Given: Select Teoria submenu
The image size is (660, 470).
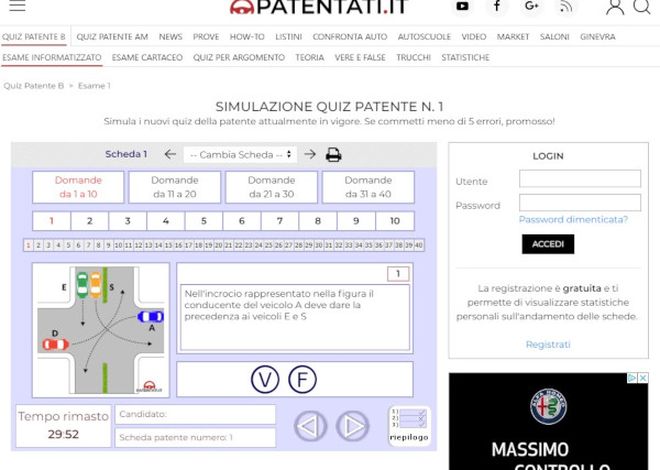Looking at the screenshot, I should [x=309, y=57].
